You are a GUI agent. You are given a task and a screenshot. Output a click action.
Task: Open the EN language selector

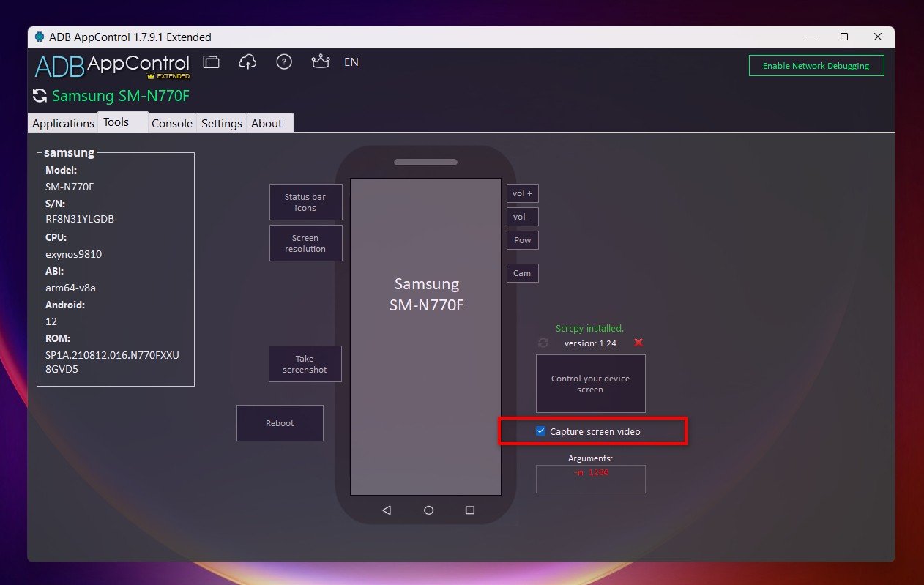click(x=351, y=62)
